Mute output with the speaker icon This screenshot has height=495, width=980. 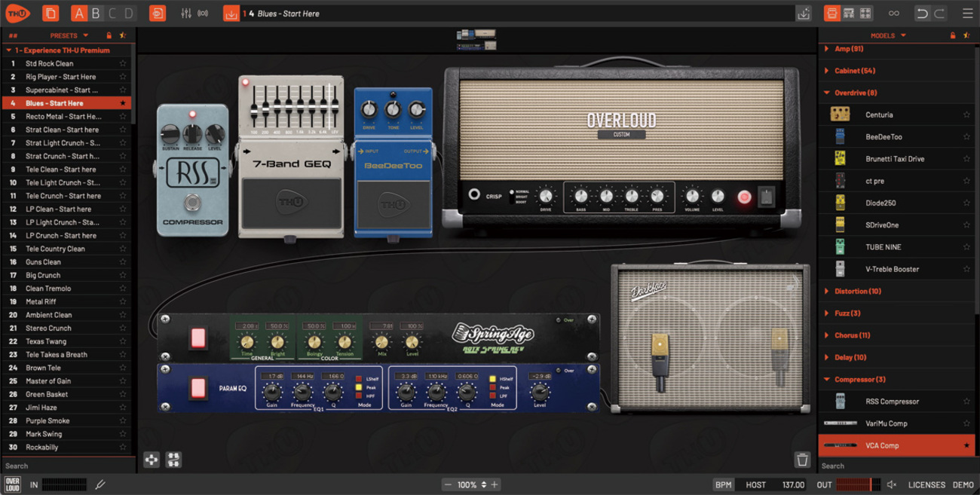coord(892,484)
